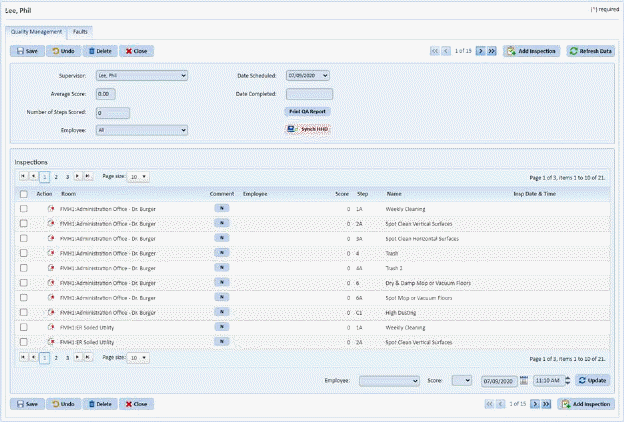The image size is (624, 422).
Task: Open the top Page size dropdown
Action: [x=139, y=176]
